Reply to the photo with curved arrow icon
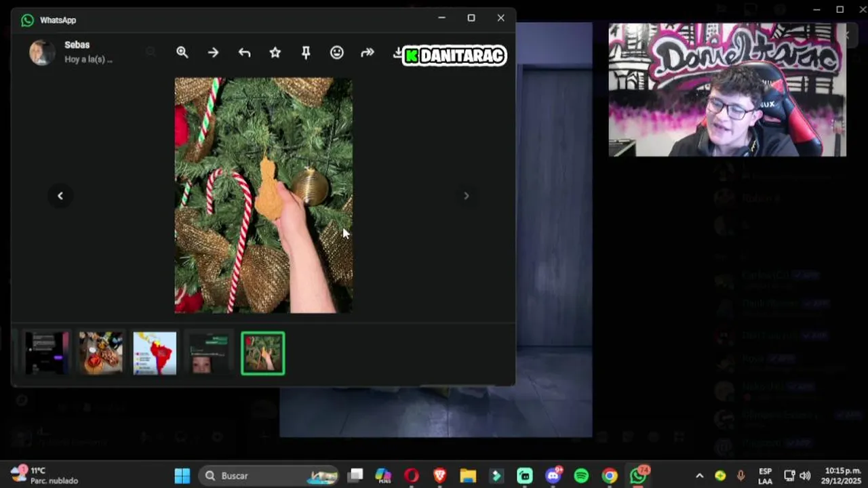 (x=244, y=52)
